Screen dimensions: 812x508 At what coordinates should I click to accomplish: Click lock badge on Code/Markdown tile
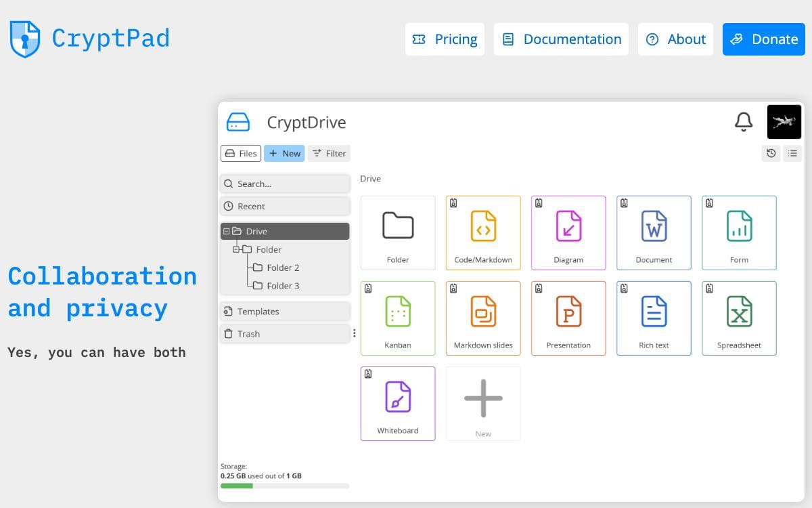(x=453, y=203)
